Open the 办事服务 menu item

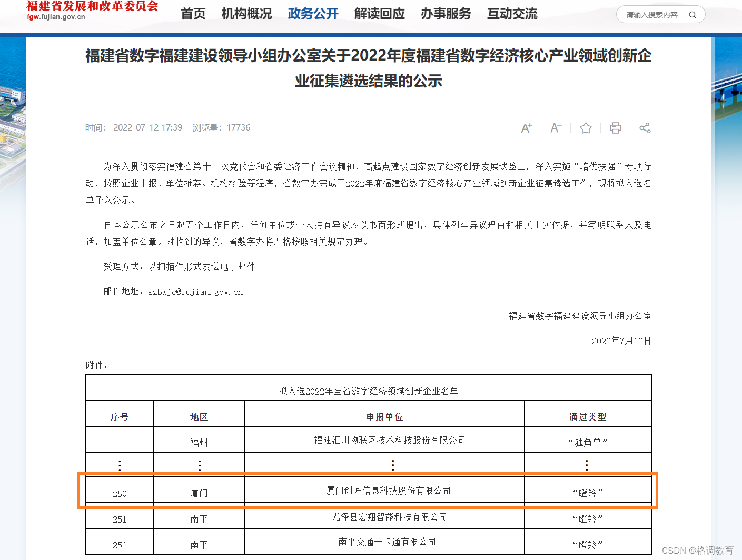446,14
